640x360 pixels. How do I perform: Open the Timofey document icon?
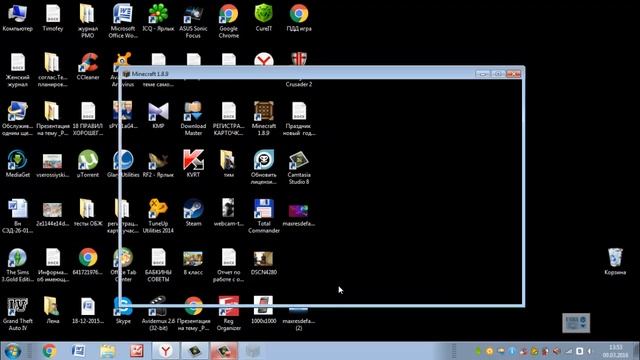click(x=53, y=18)
